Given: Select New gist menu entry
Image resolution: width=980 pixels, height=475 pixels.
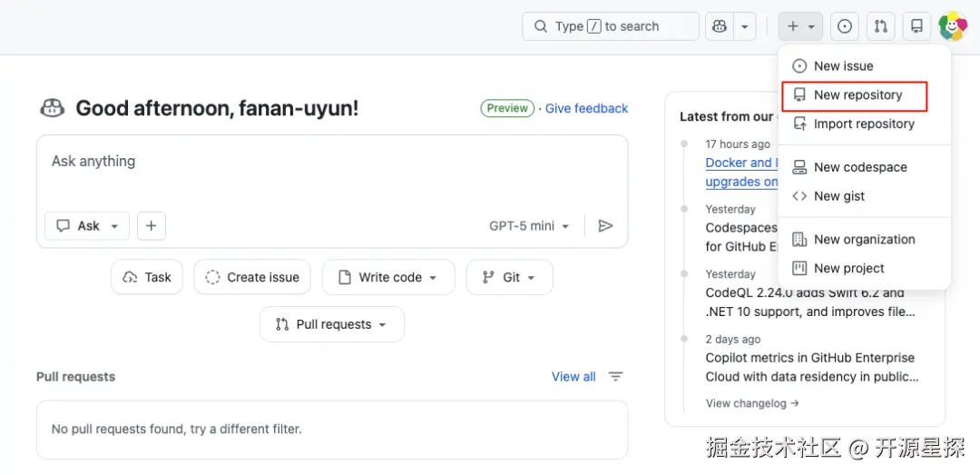Looking at the screenshot, I should point(838,196).
